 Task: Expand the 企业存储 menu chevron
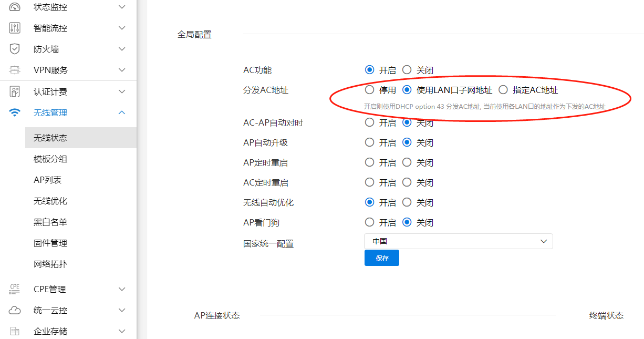(x=122, y=331)
